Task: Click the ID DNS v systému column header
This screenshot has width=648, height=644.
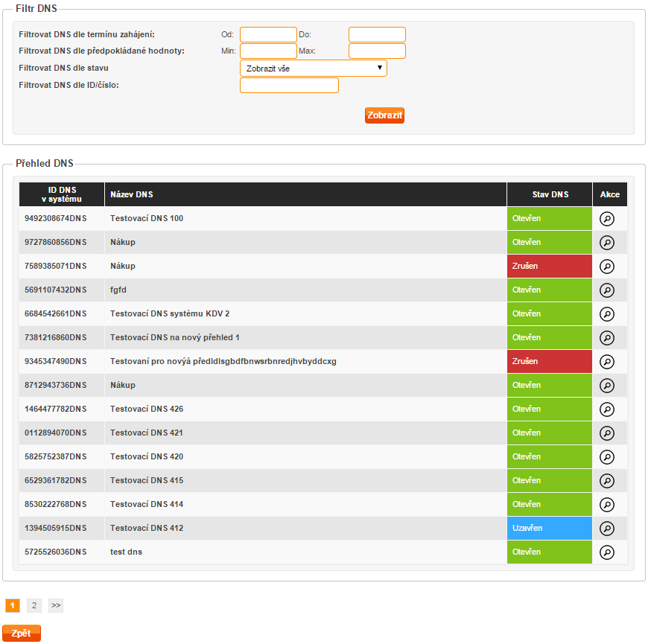Action: [62, 194]
